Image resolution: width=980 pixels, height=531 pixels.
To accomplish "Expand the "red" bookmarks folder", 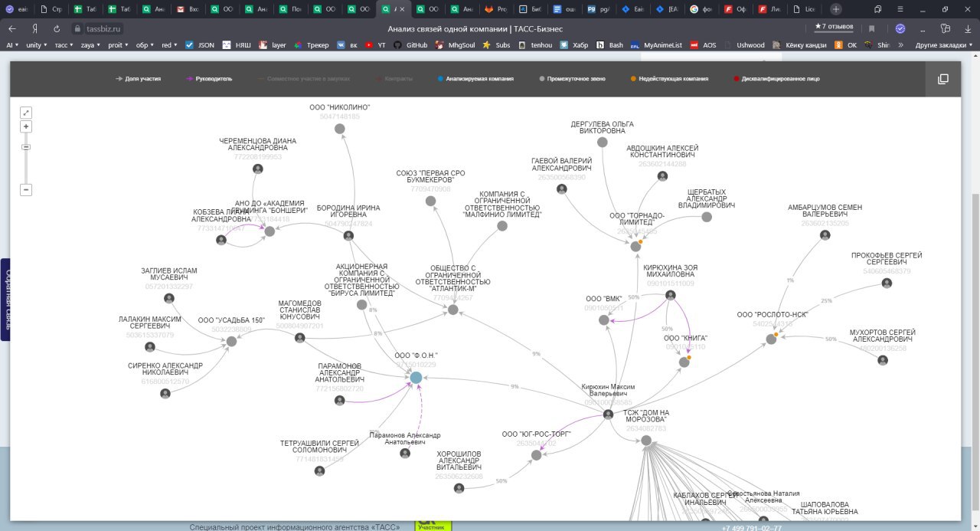I will pyautogui.click(x=170, y=45).
